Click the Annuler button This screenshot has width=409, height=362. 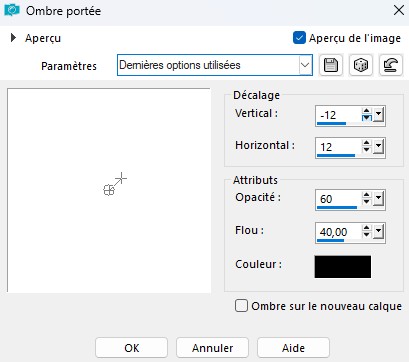pyautogui.click(x=212, y=348)
